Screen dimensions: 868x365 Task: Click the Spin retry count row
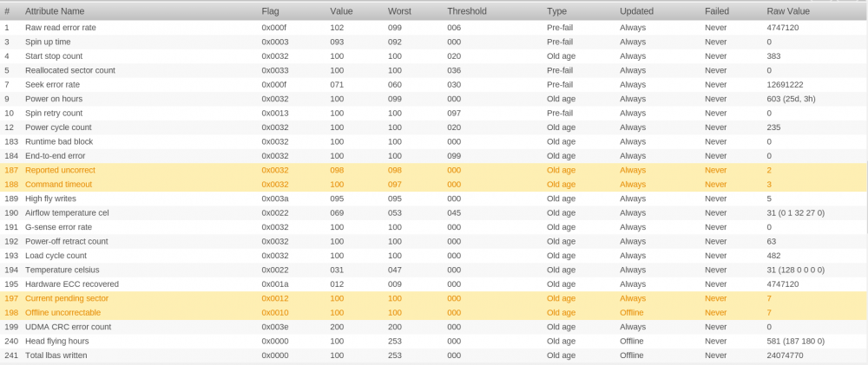point(434,114)
